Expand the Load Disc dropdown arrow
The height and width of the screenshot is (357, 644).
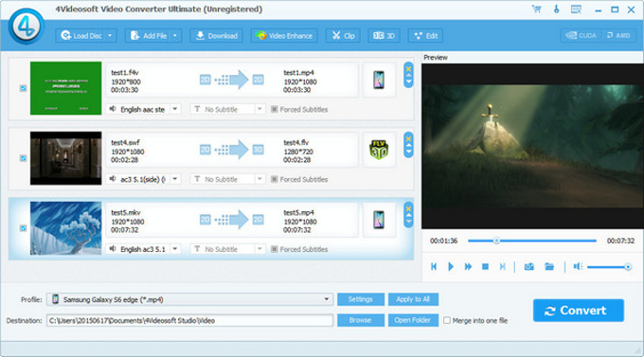coord(110,36)
